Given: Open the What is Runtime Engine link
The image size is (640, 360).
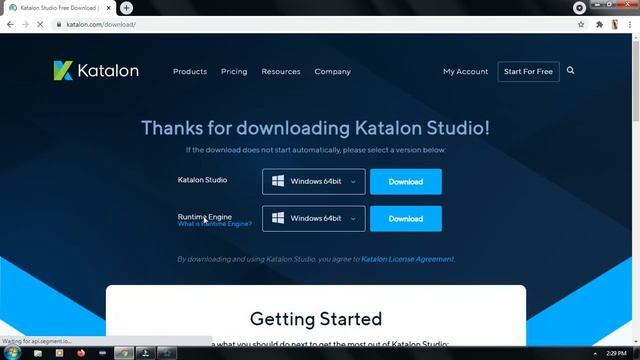Looking at the screenshot, I should tap(215, 224).
